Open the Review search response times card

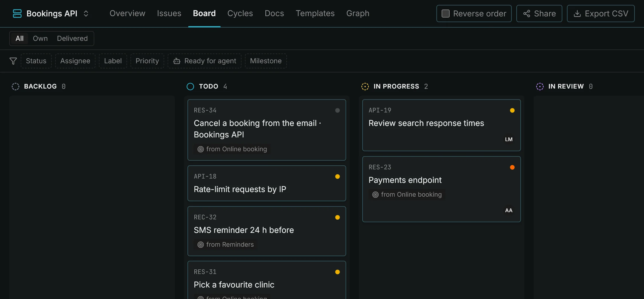tap(442, 125)
